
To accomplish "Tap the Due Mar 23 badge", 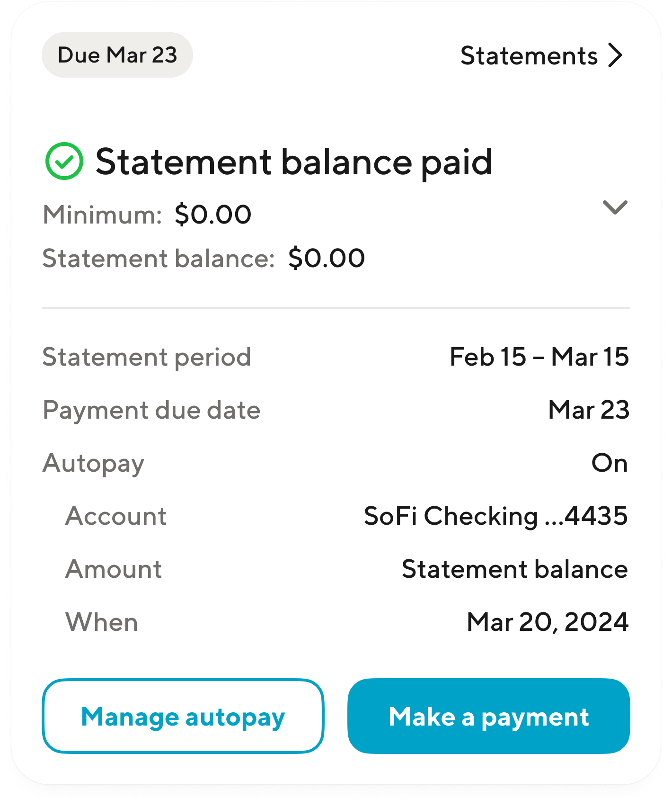I will (x=117, y=55).
